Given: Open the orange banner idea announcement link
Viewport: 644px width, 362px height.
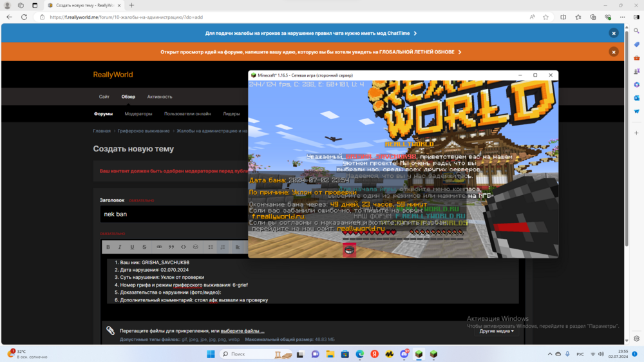Looking at the screenshot, I should click(311, 52).
